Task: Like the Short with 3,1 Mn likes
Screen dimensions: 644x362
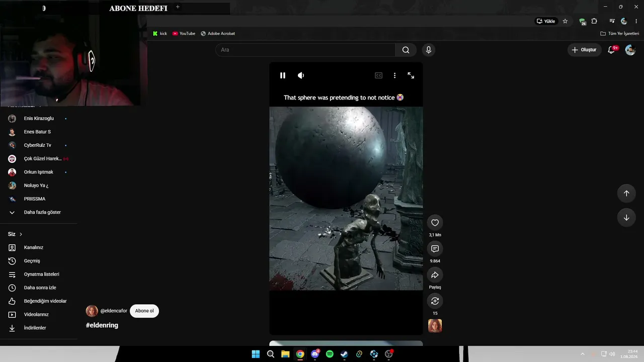Action: tap(435, 223)
